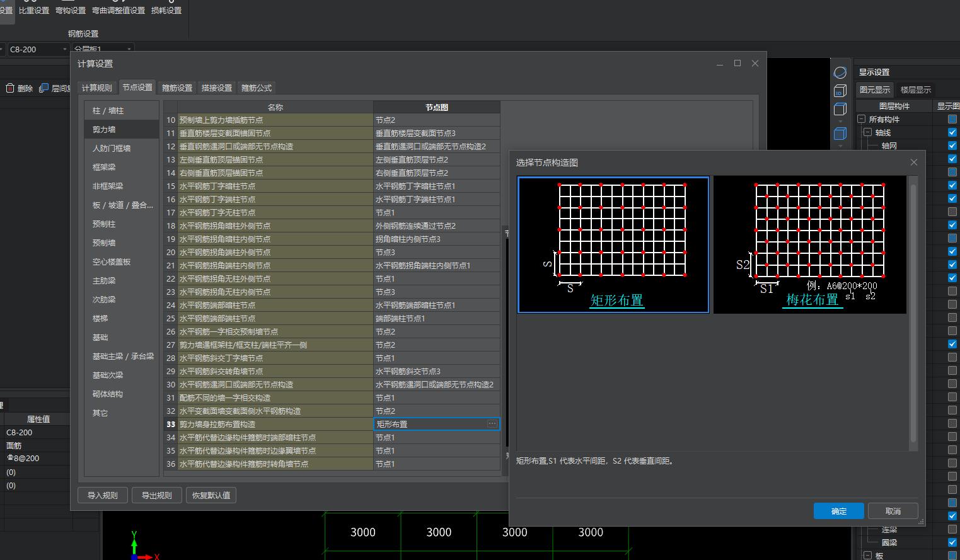The image size is (960, 560).
Task: Switch to the 箍筋设置 tab
Action: pyautogui.click(x=177, y=88)
